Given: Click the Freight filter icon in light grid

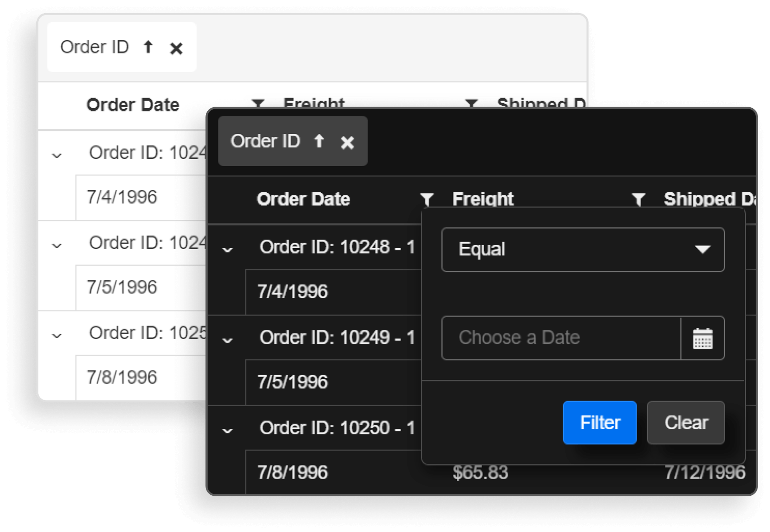Looking at the screenshot, I should click(471, 103).
